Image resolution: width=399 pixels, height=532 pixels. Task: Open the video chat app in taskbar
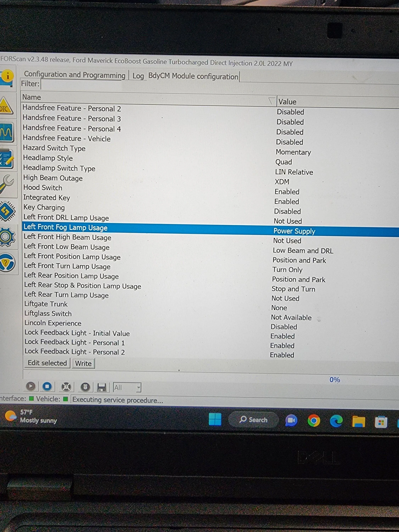(x=291, y=420)
